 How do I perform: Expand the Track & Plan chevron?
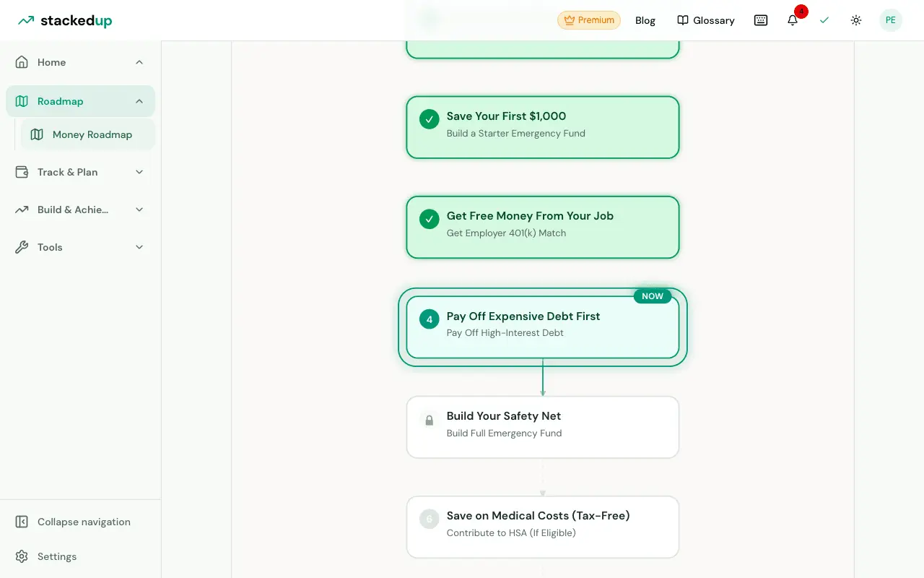point(139,172)
